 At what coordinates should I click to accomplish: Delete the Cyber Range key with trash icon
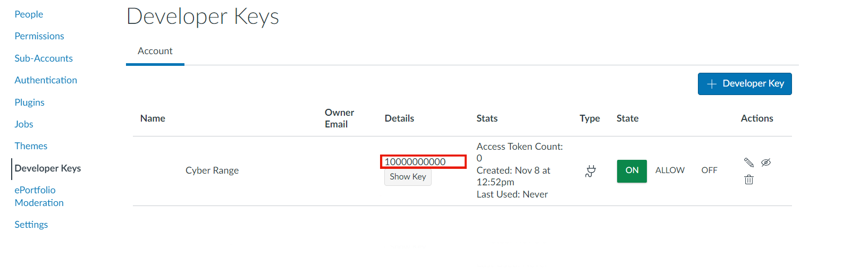748,179
